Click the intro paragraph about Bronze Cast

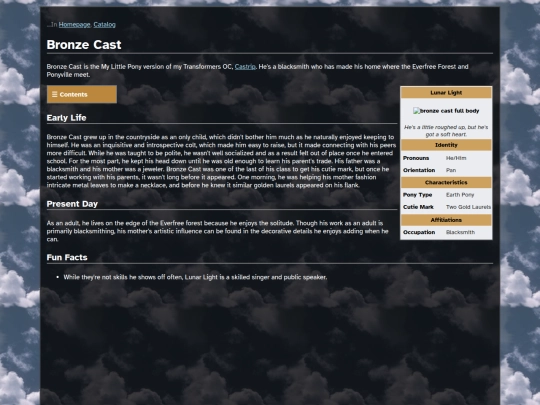click(x=258, y=71)
